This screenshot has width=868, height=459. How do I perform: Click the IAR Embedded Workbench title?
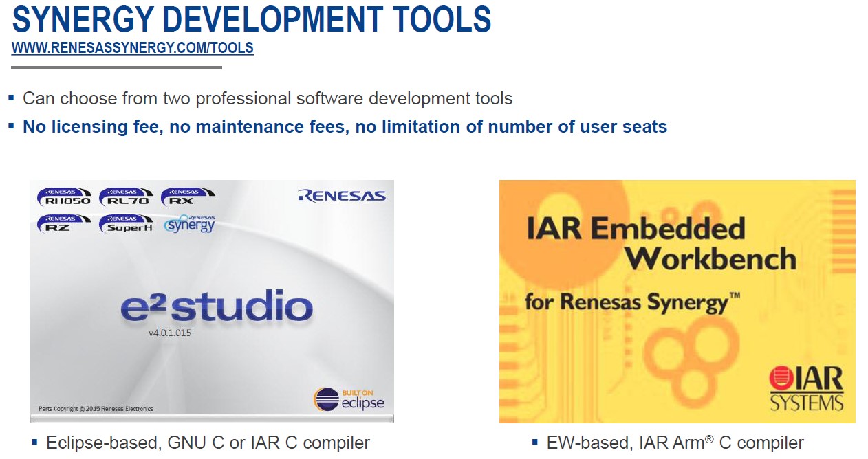point(661,243)
